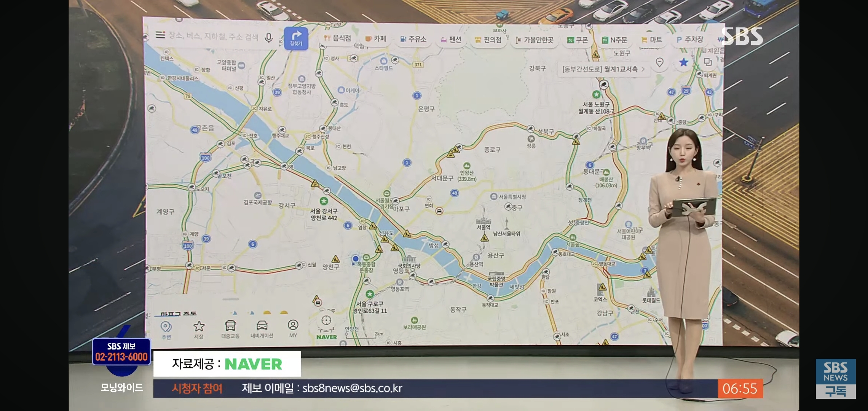Click the 은평구 district label

click(426, 109)
